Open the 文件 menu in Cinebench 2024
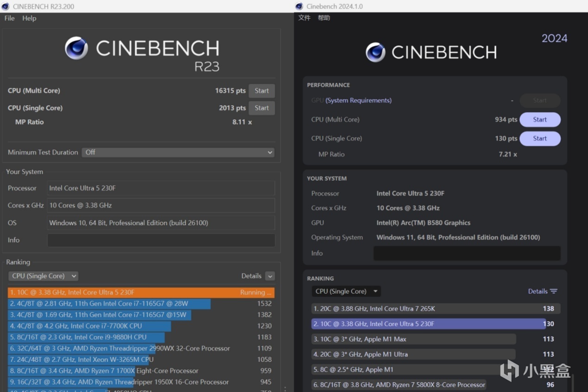This screenshot has height=392, width=588. [x=304, y=18]
